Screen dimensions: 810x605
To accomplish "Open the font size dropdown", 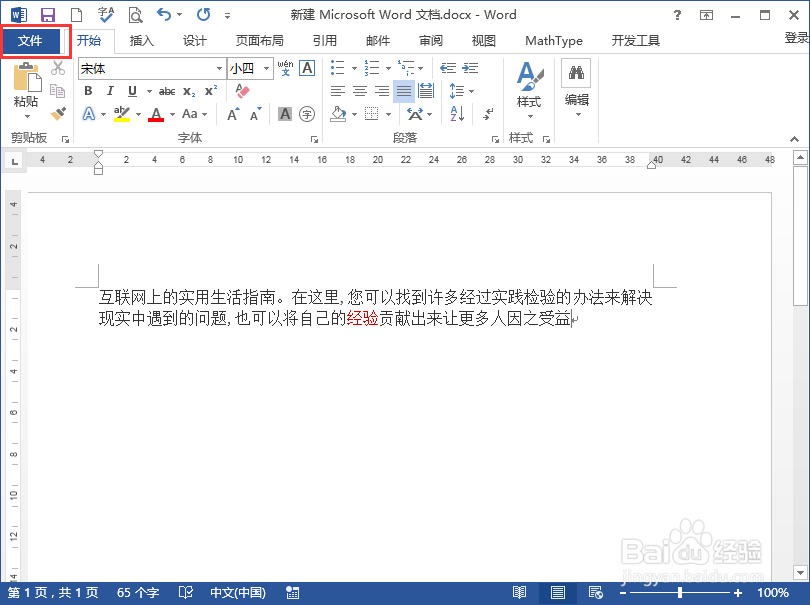I will (266, 68).
